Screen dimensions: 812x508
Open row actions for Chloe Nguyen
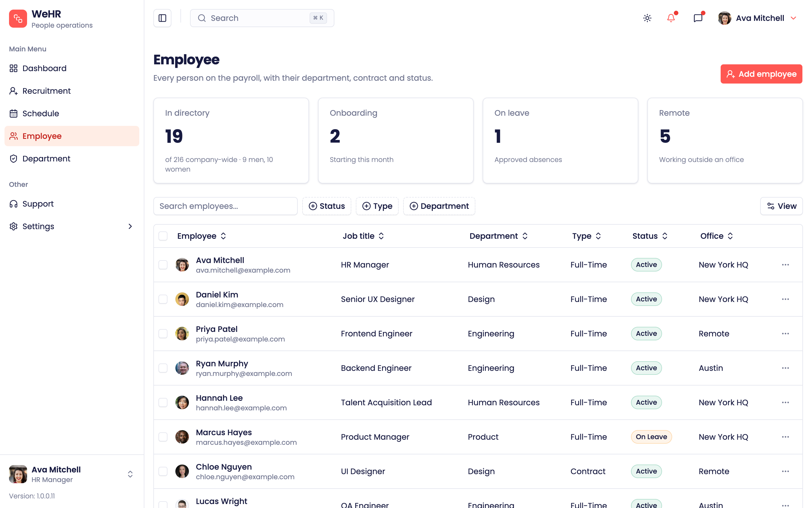pos(785,471)
